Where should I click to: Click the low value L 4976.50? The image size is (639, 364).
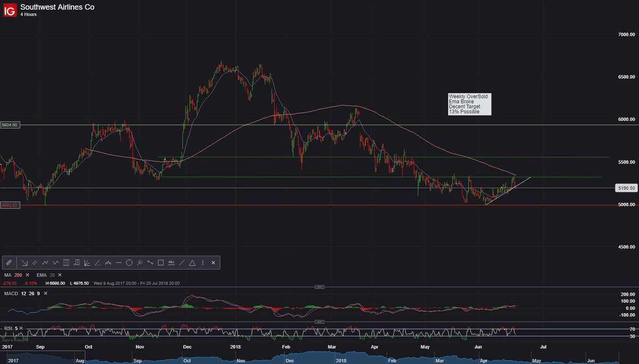79,283
